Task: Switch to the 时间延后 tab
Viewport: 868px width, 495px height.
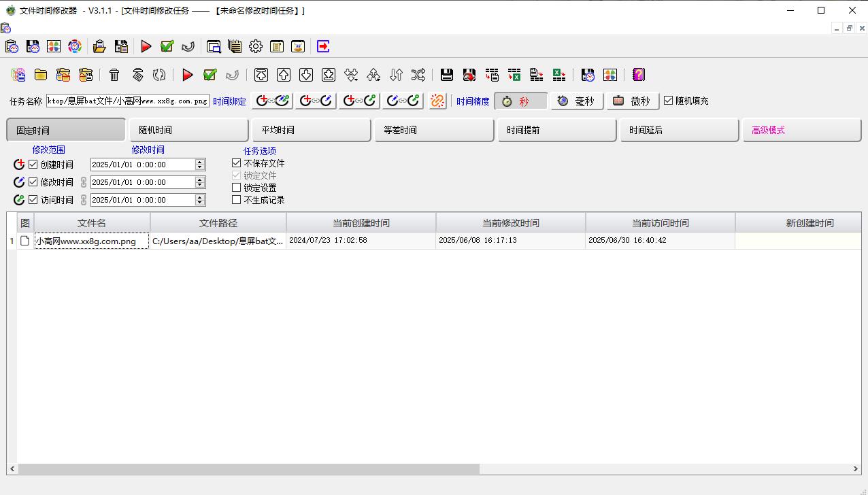Action: (x=679, y=130)
